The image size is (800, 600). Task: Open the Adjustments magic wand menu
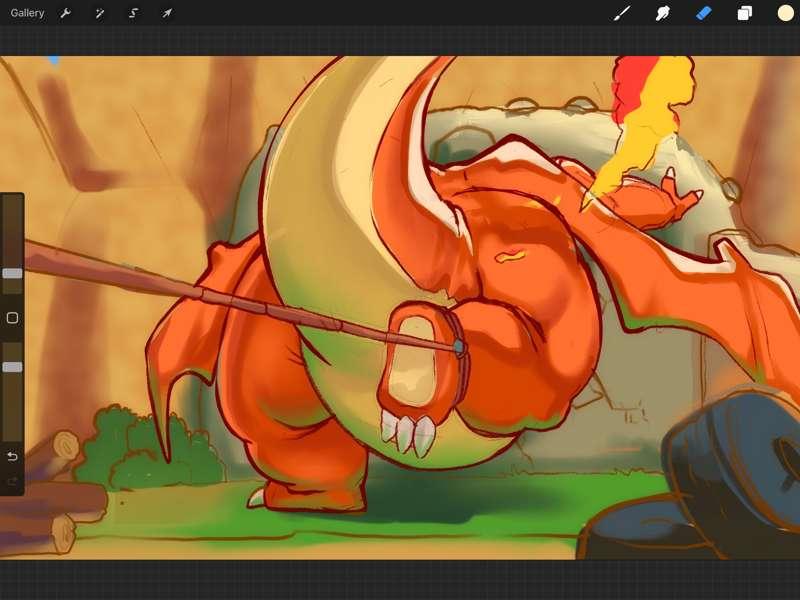tap(99, 13)
